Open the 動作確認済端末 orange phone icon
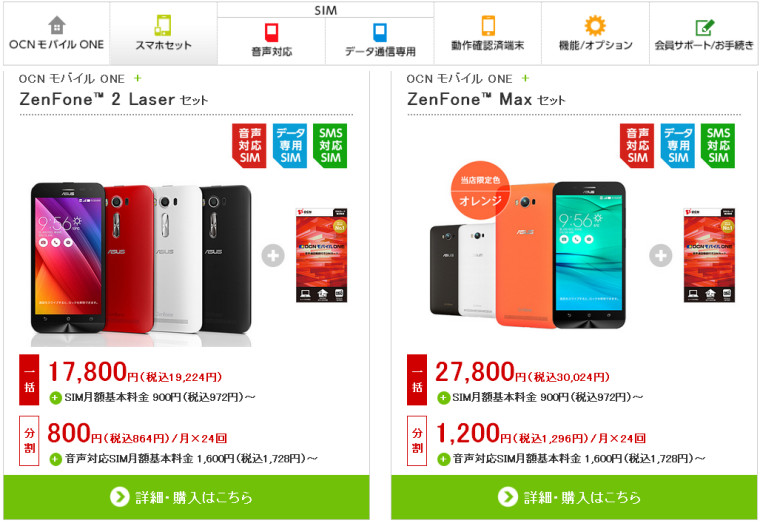The height and width of the screenshot is (523, 760). (488, 25)
